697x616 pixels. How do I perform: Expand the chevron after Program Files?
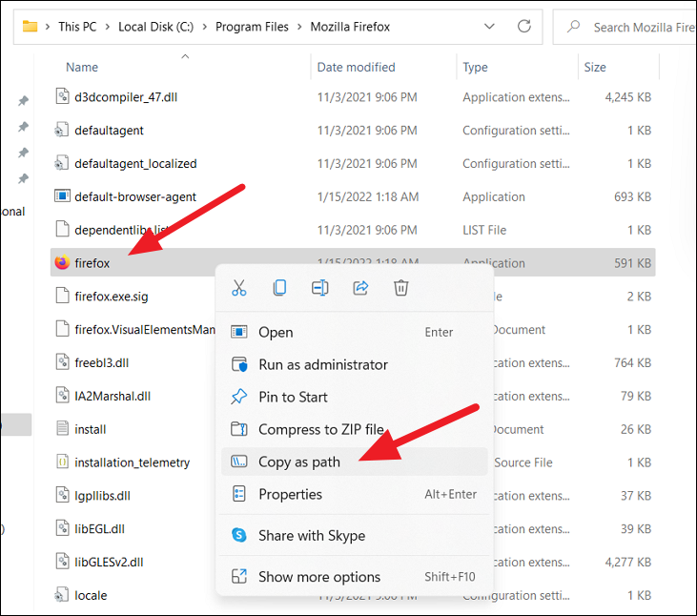pyautogui.click(x=299, y=27)
